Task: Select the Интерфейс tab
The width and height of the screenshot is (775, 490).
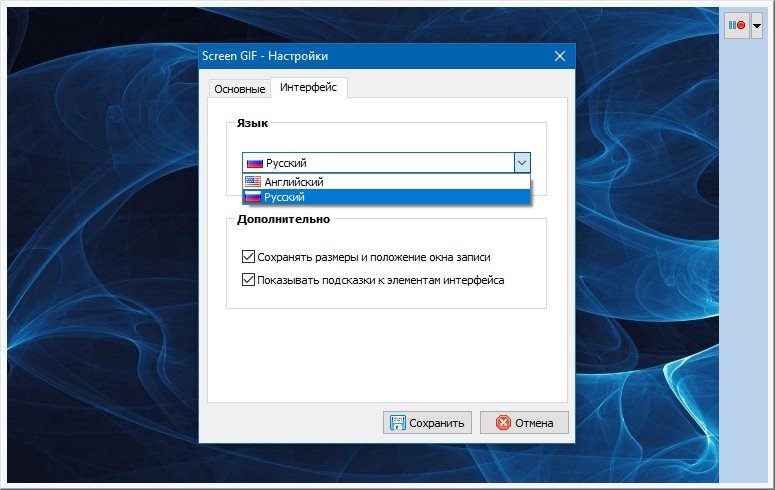Action: pos(308,88)
